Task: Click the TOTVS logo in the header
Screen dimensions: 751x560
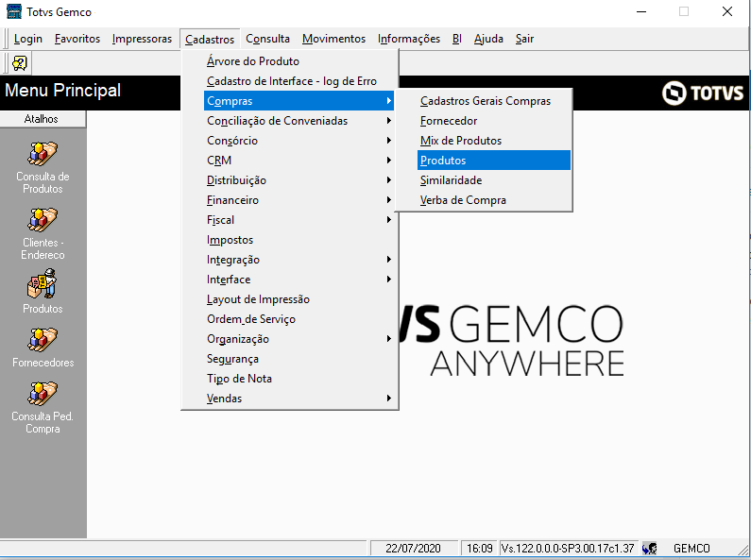Action: (x=703, y=93)
